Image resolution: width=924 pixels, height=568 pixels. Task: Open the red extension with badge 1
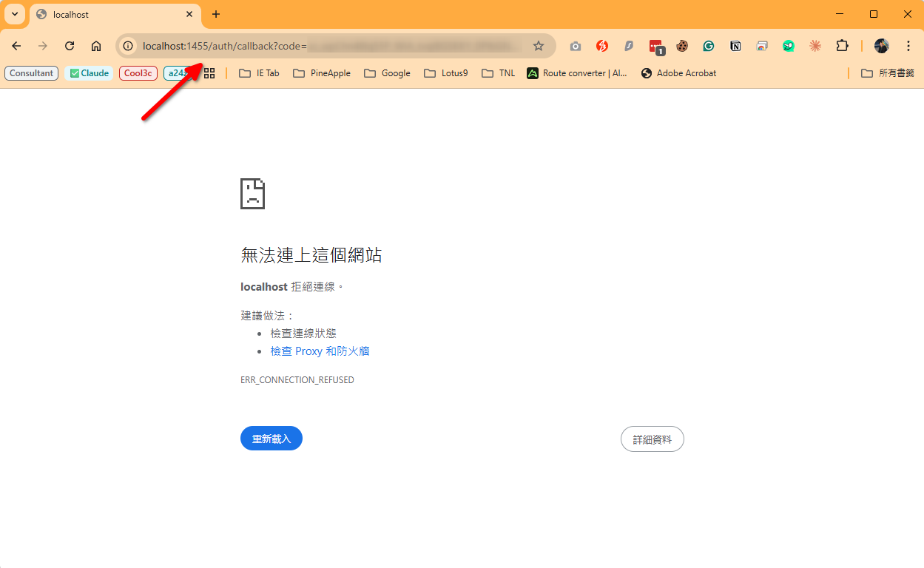pyautogui.click(x=656, y=47)
